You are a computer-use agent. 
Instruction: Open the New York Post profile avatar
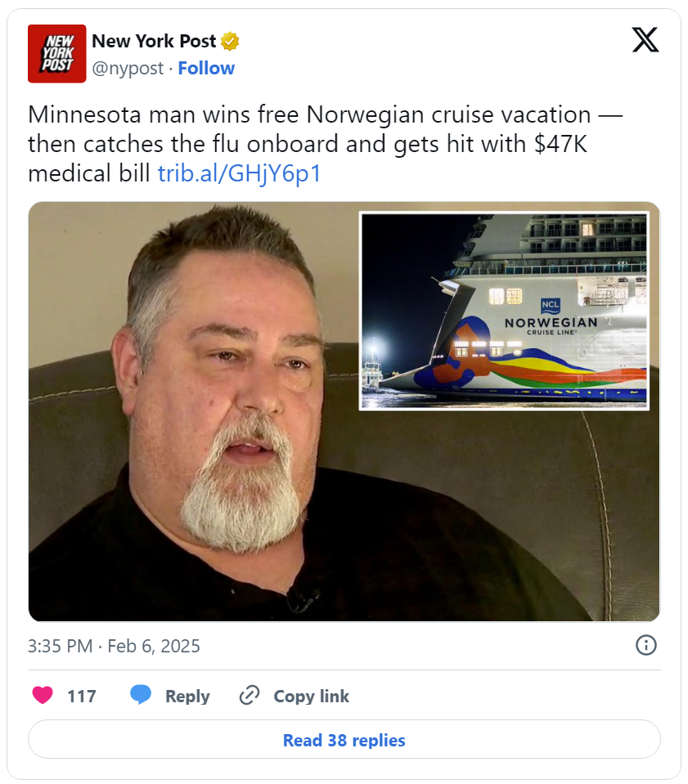coord(57,53)
